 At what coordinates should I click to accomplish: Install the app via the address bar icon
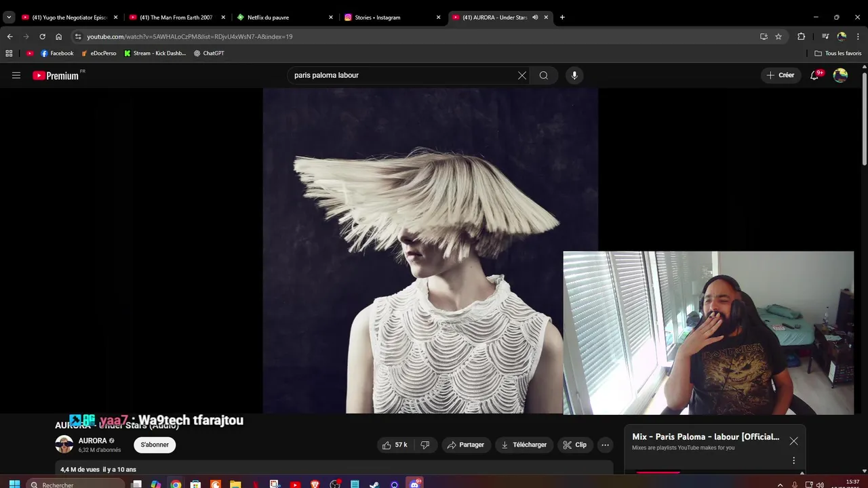764,37
